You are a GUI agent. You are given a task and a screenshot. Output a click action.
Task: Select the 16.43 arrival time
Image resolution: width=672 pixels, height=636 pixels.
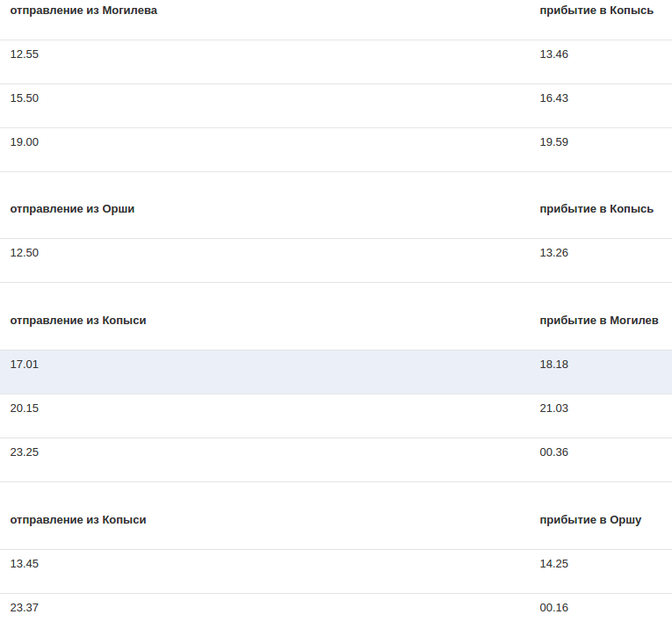pyautogui.click(x=553, y=98)
